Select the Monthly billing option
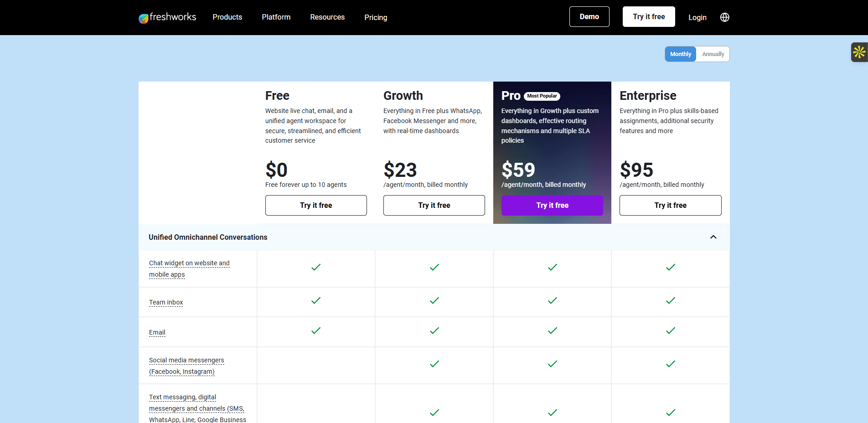This screenshot has width=868, height=423. [x=680, y=54]
